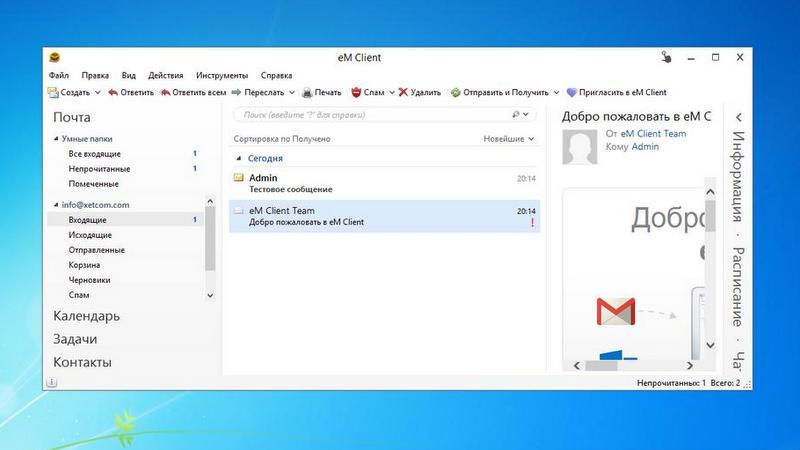Click the Invite to eM Client heart icon
The image size is (800, 450).
[571, 92]
